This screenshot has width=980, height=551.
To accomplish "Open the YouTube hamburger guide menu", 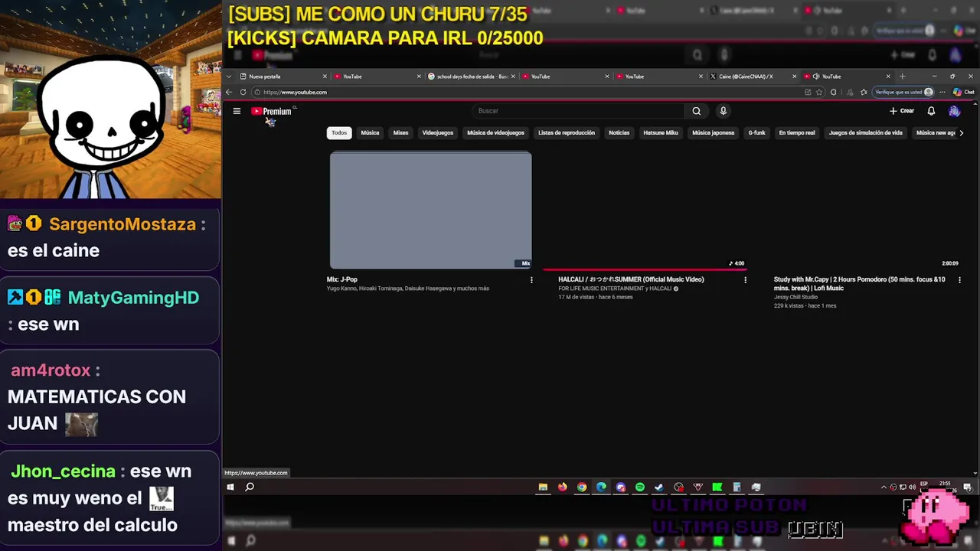I will coord(237,111).
